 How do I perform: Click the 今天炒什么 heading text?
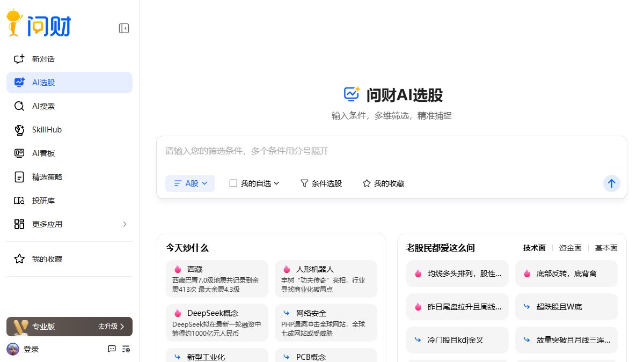[x=187, y=248]
